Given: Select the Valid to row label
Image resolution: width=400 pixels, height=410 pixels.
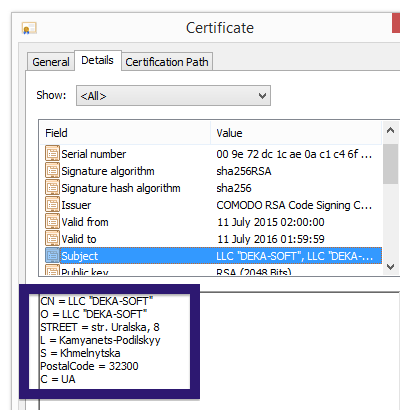Looking at the screenshot, I should [79, 239].
